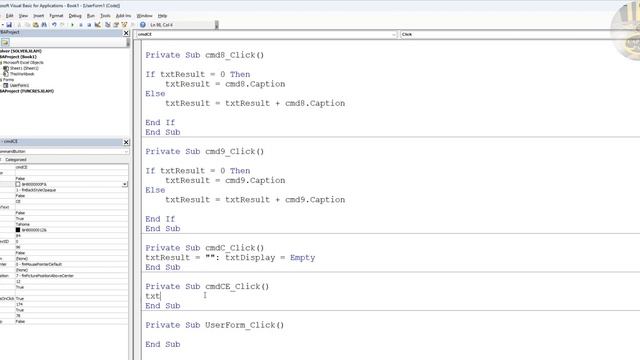
Task: Click the Find binoculars icon
Action: pos(44,25)
